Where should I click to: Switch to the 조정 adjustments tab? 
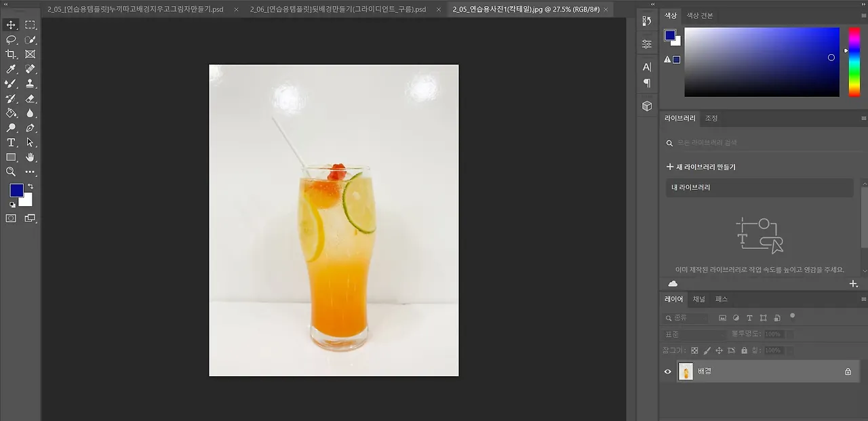711,118
